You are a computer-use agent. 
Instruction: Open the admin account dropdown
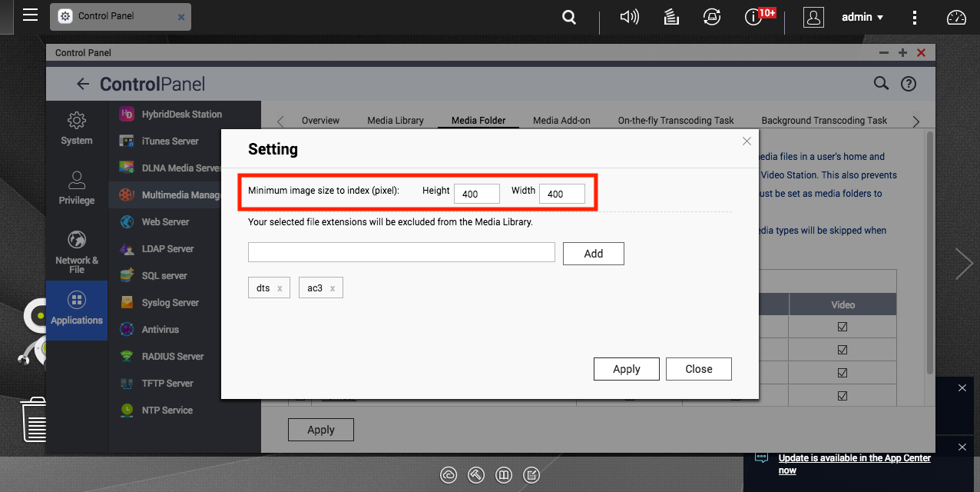(x=862, y=17)
